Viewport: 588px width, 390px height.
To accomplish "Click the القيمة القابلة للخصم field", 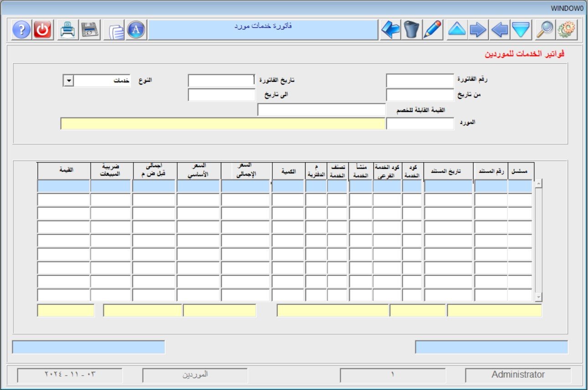I will pos(322,110).
